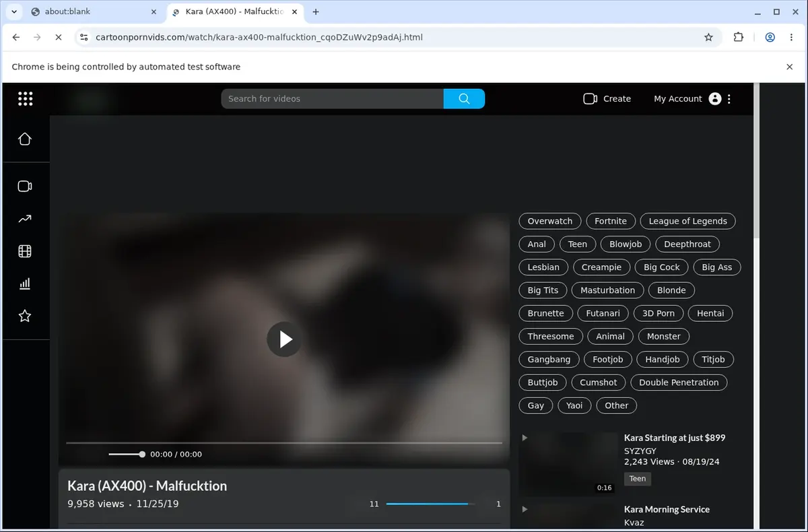Viewport: 808px width, 532px height.
Task: Open the film strip sidebar icon
Action: click(x=25, y=251)
